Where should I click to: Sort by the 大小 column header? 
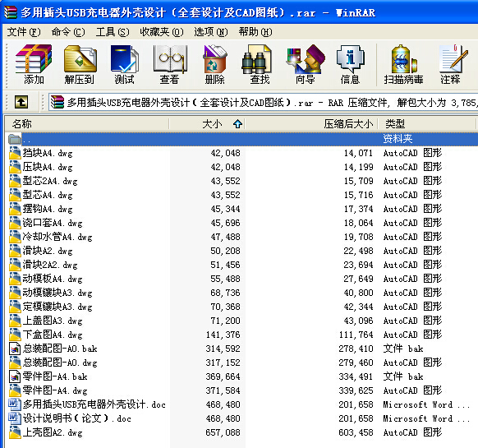click(x=207, y=124)
